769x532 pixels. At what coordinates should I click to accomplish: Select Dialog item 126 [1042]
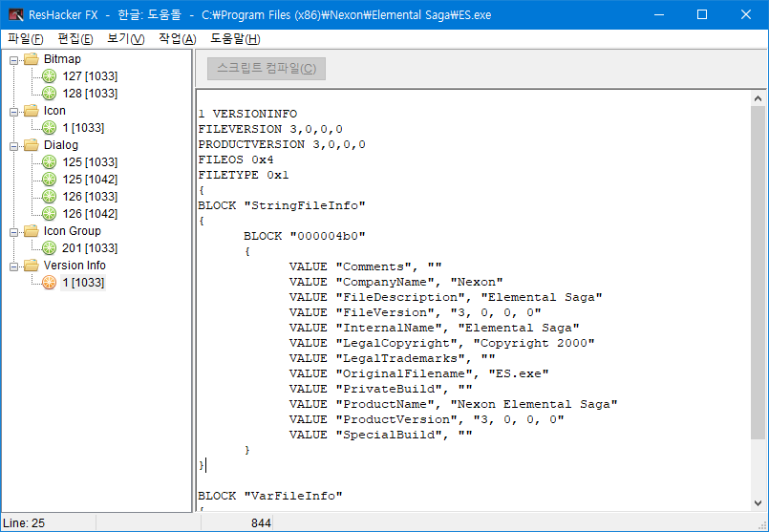tap(90, 214)
